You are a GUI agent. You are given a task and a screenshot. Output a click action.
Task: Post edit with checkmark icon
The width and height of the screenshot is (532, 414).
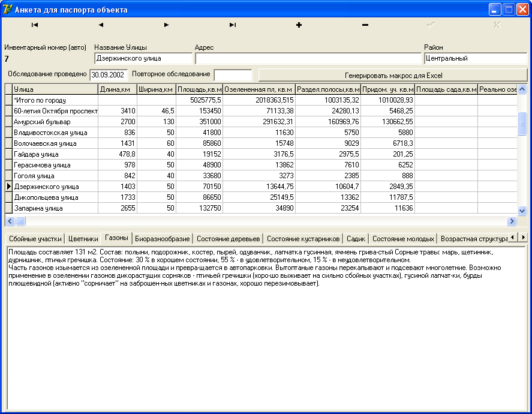click(431, 25)
